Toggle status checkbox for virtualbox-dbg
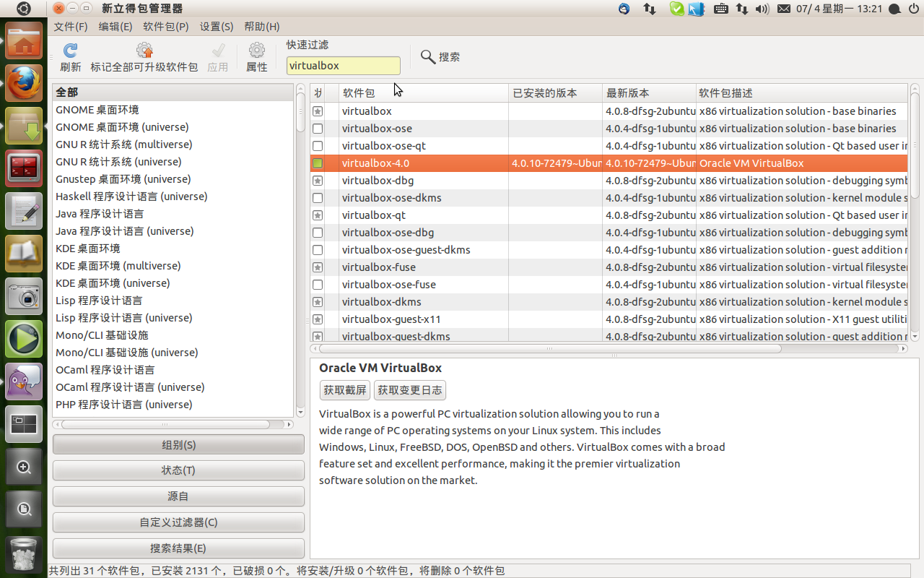This screenshot has width=924, height=578. [318, 181]
